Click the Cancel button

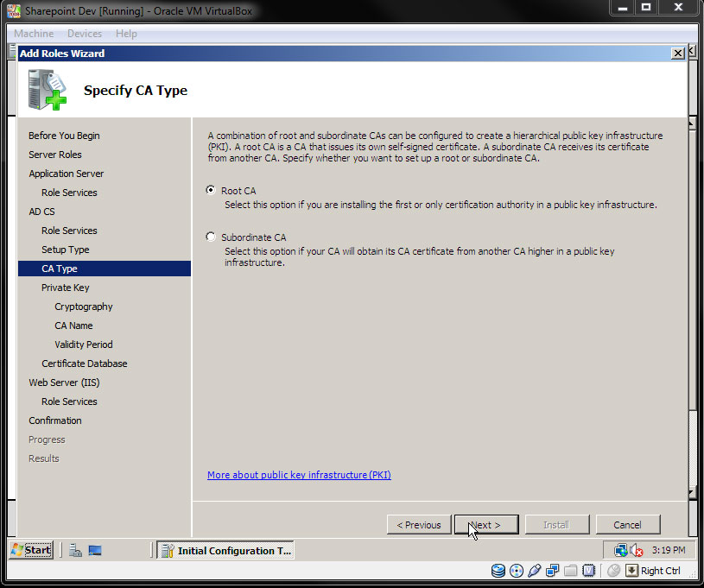628,524
